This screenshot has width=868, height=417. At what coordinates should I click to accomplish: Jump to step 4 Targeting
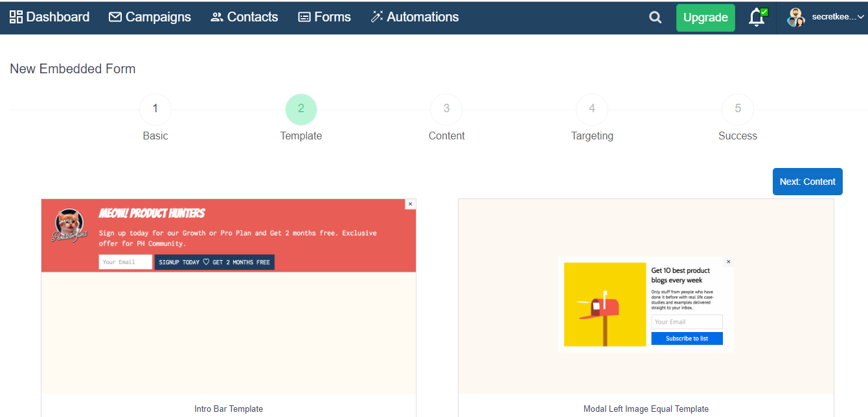pyautogui.click(x=592, y=109)
